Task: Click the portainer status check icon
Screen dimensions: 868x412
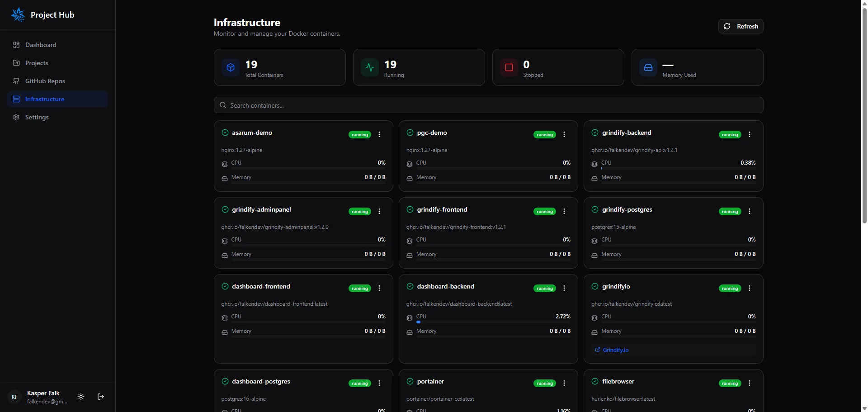Action: (x=410, y=381)
